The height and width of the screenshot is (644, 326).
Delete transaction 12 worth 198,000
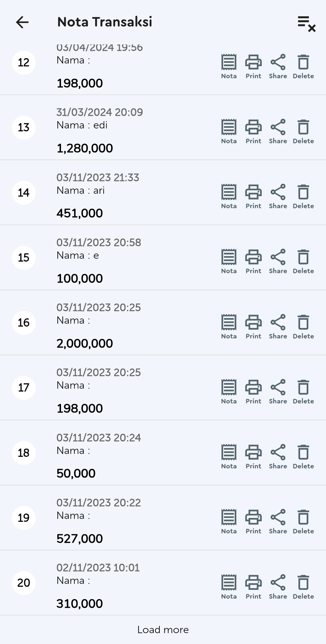[x=303, y=66]
